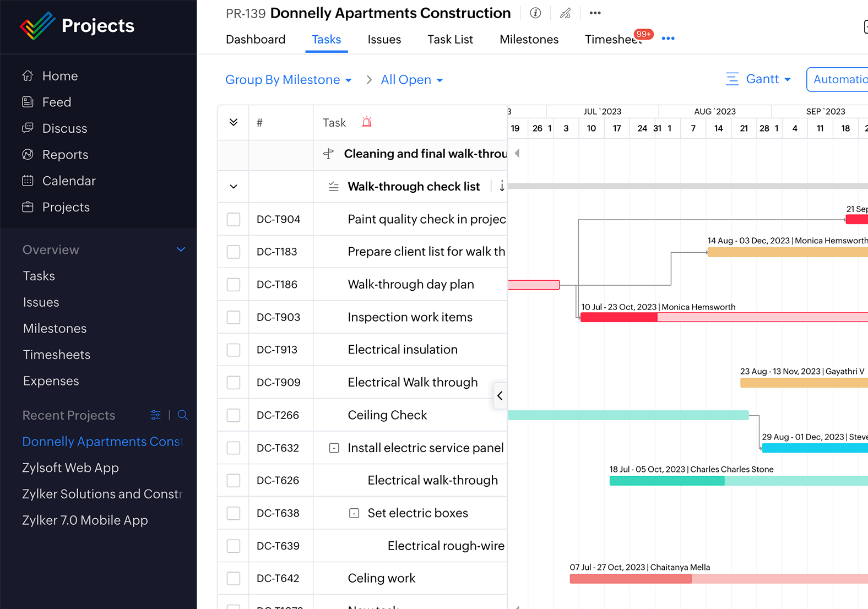Go to Reports in sidebar
Screen dimensions: 868x609
(65, 155)
